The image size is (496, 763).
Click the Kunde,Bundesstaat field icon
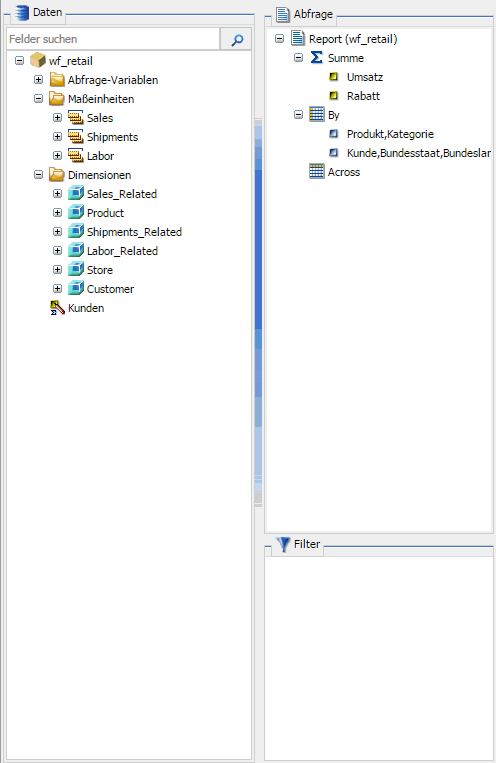334,152
